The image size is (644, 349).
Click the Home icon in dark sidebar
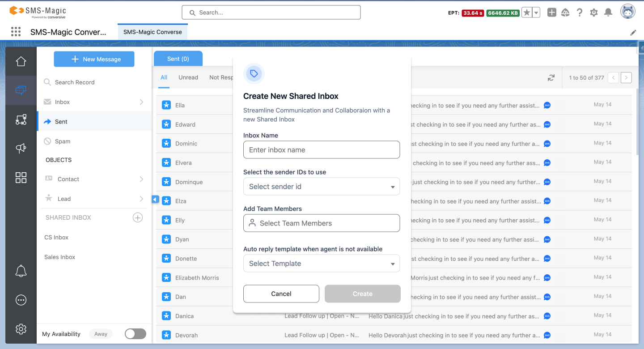21,61
